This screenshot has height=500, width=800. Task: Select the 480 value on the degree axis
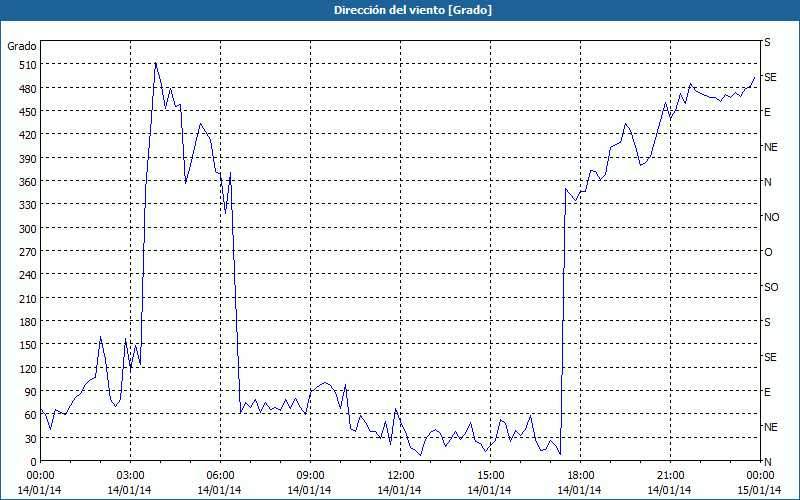pyautogui.click(x=28, y=89)
